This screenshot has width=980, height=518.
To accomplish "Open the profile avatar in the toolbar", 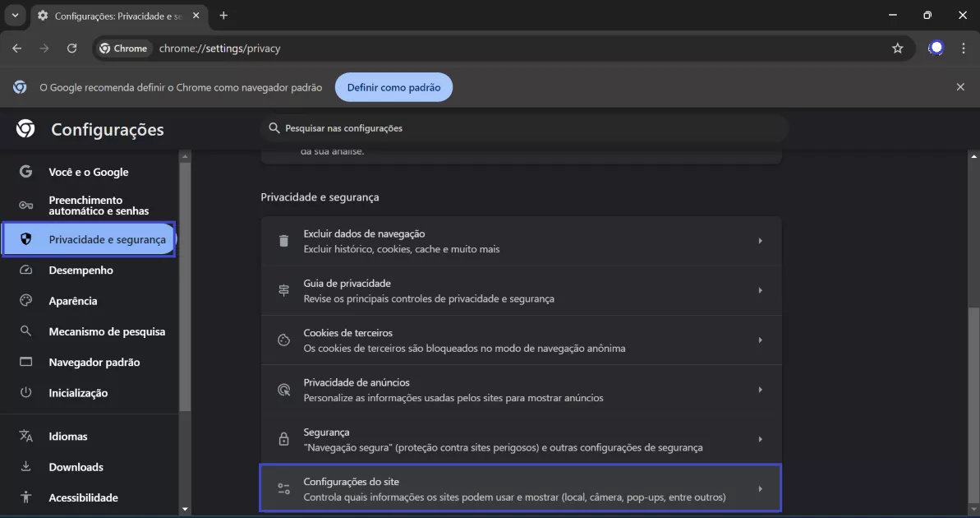I will pyautogui.click(x=936, y=48).
